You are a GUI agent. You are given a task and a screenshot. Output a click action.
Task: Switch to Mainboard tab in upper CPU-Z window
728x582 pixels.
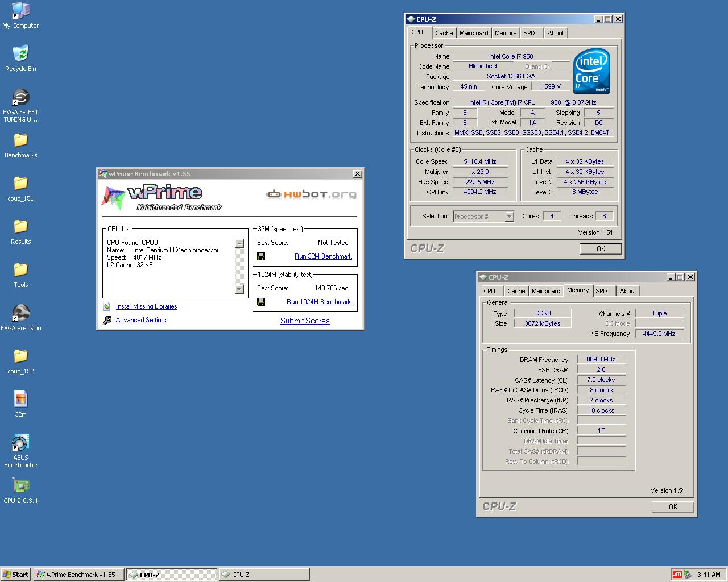(474, 33)
